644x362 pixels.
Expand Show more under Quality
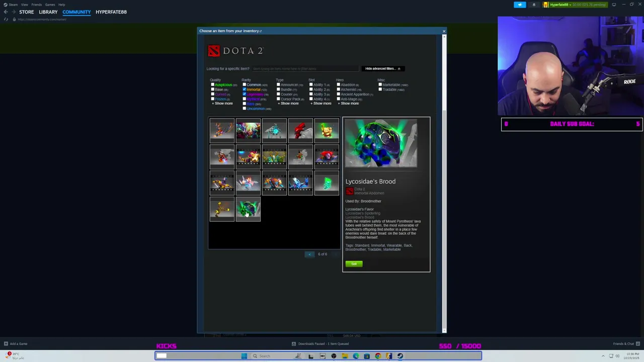[222, 104]
